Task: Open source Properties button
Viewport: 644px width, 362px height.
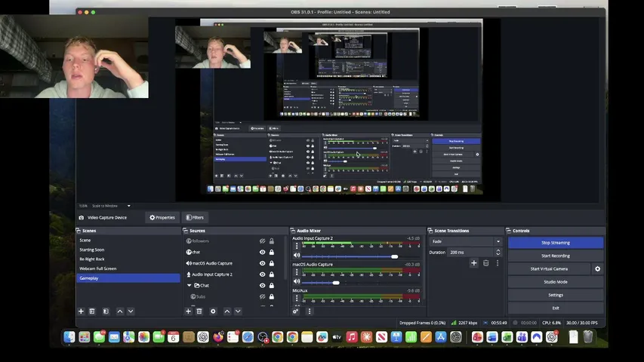Action: coord(162,217)
